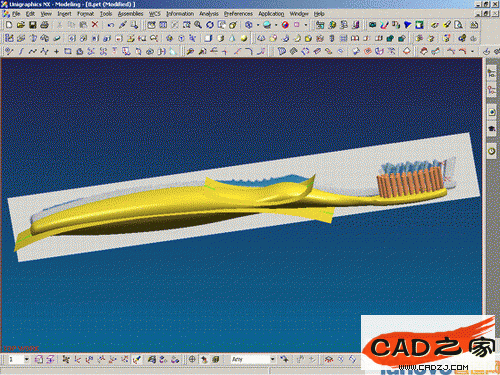Expand the Any selection filter dropdown

(273, 359)
